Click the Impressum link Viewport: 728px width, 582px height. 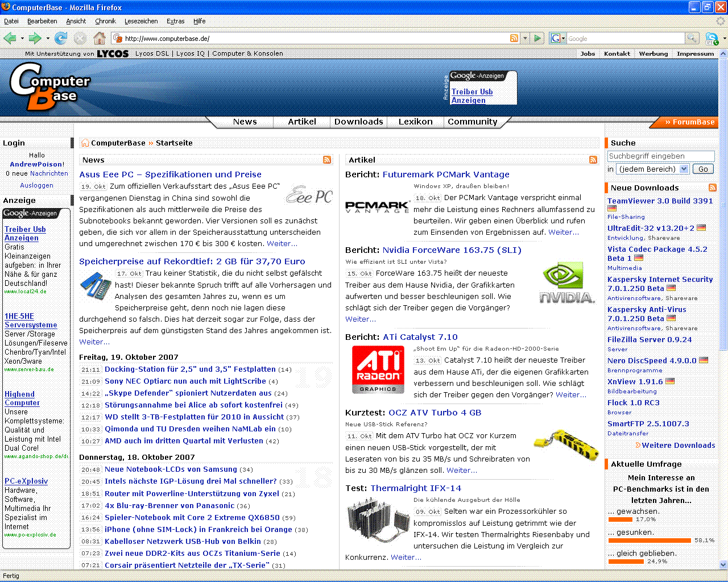click(695, 53)
